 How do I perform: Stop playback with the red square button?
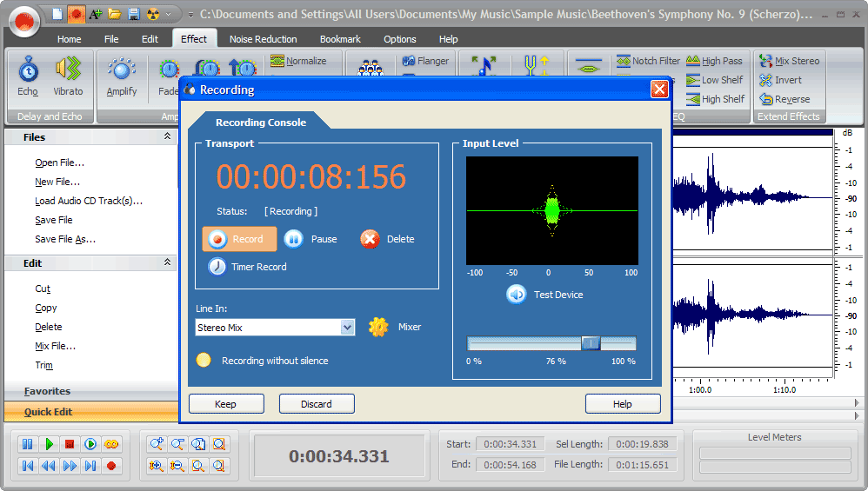pyautogui.click(x=70, y=444)
